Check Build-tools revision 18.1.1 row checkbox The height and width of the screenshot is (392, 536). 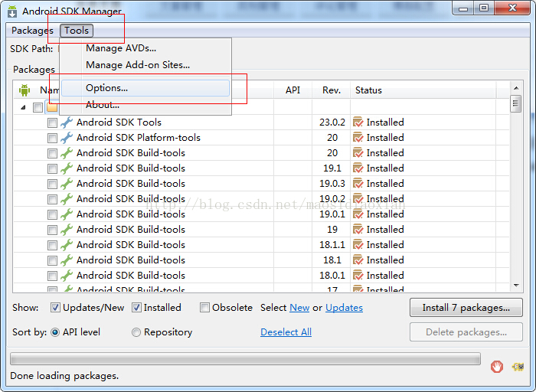pyautogui.click(x=52, y=246)
